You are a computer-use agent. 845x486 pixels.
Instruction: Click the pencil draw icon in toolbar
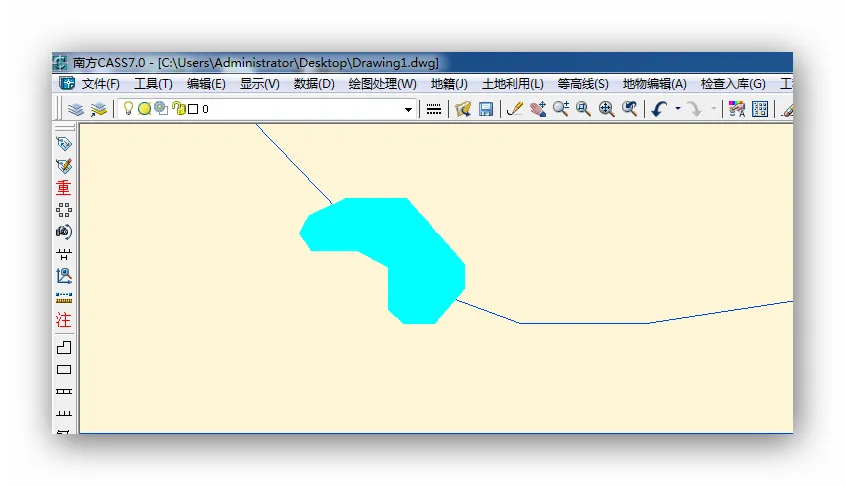(x=515, y=109)
